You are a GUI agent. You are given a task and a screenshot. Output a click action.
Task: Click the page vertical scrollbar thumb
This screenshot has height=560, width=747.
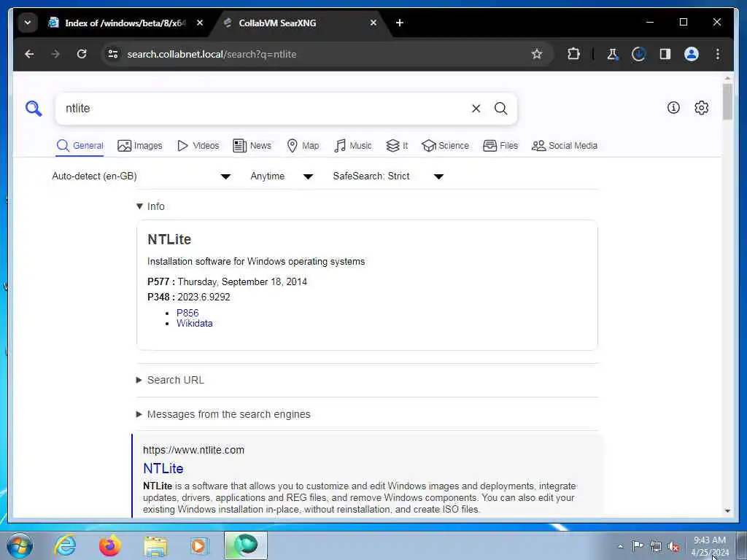[x=727, y=102]
